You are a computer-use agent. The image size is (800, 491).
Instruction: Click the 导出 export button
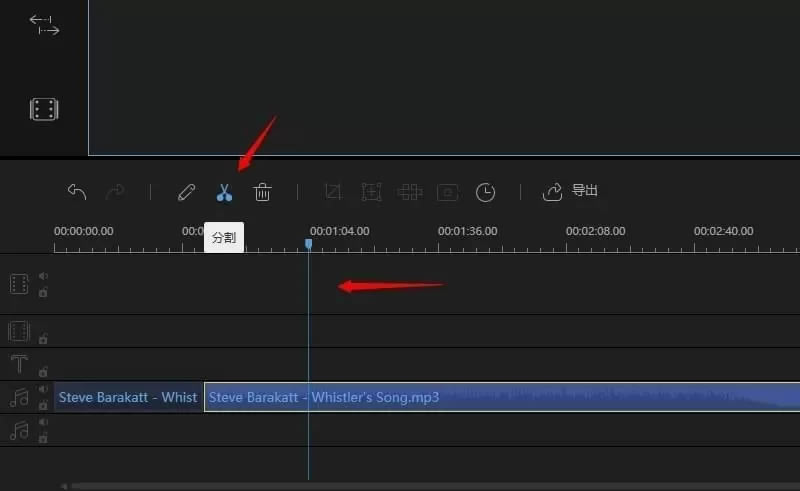(x=571, y=191)
